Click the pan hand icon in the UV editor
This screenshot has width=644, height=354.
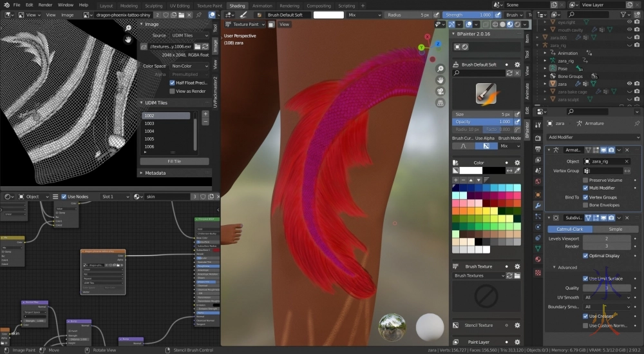pos(129,39)
